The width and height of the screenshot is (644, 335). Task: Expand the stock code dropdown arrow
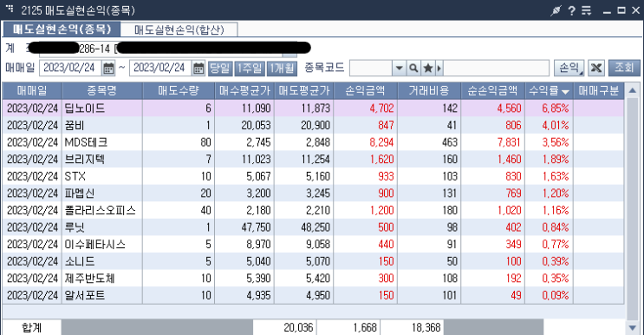tap(399, 69)
